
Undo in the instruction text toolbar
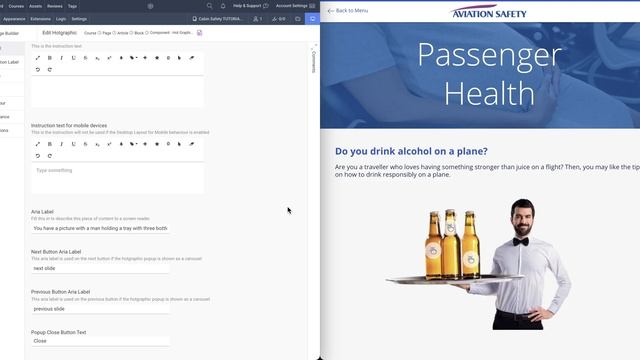tap(38, 70)
